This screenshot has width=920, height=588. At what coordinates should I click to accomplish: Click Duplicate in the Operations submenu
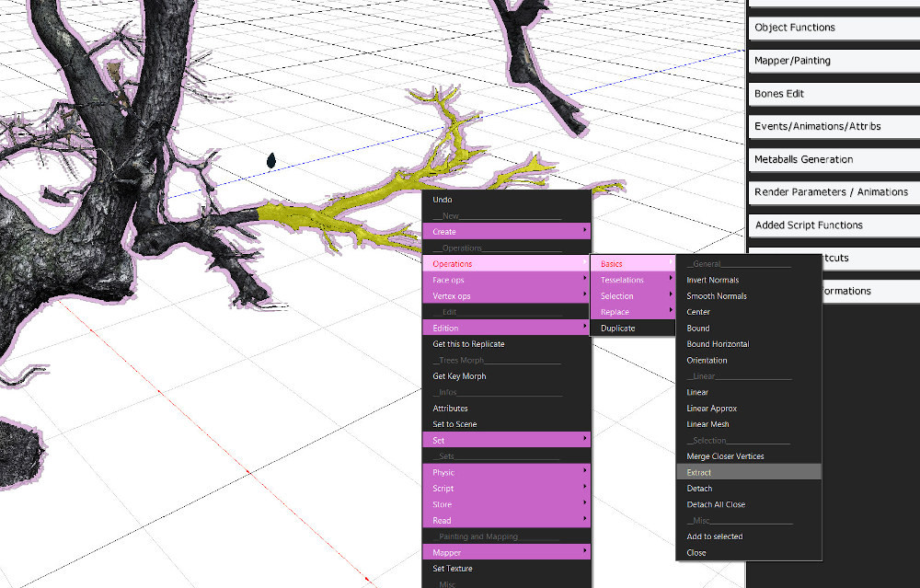click(633, 328)
